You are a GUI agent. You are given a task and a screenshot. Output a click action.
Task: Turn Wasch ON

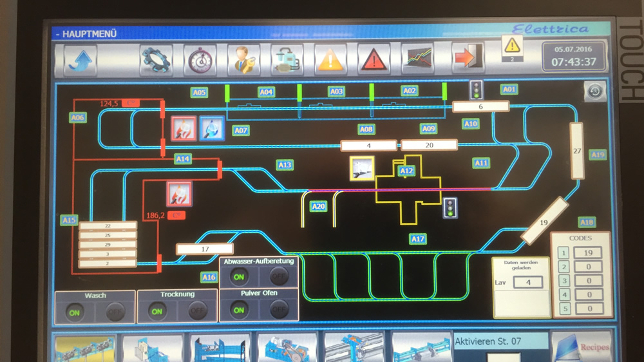[74, 312]
